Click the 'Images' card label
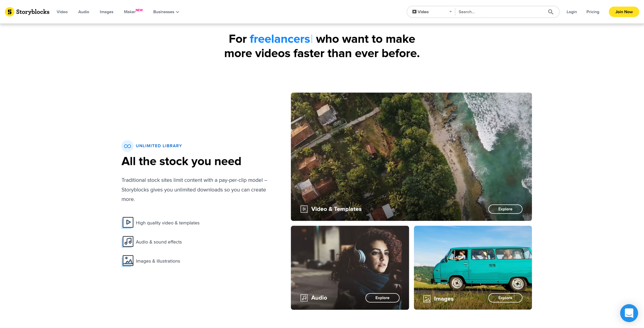Viewport: 644px width, 328px height. coord(444,299)
